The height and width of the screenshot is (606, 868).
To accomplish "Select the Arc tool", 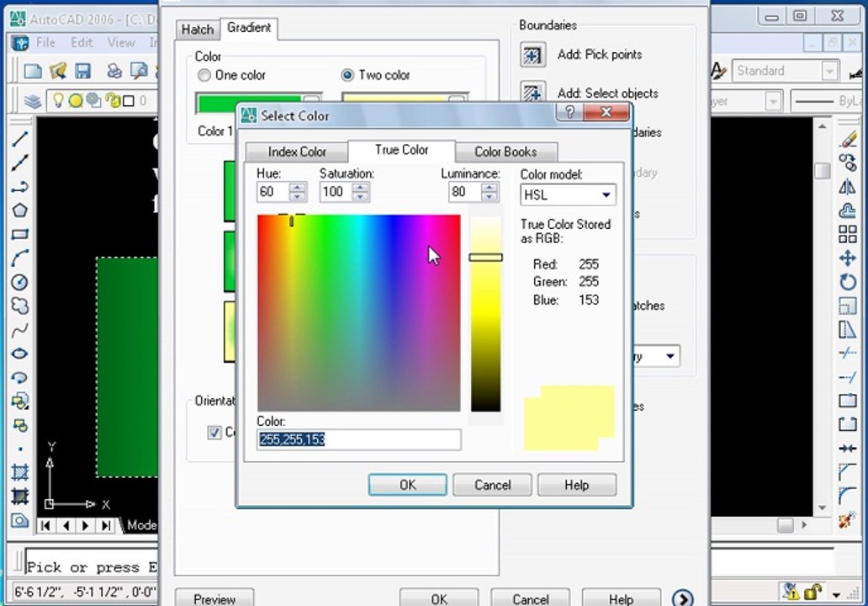I will tap(20, 258).
